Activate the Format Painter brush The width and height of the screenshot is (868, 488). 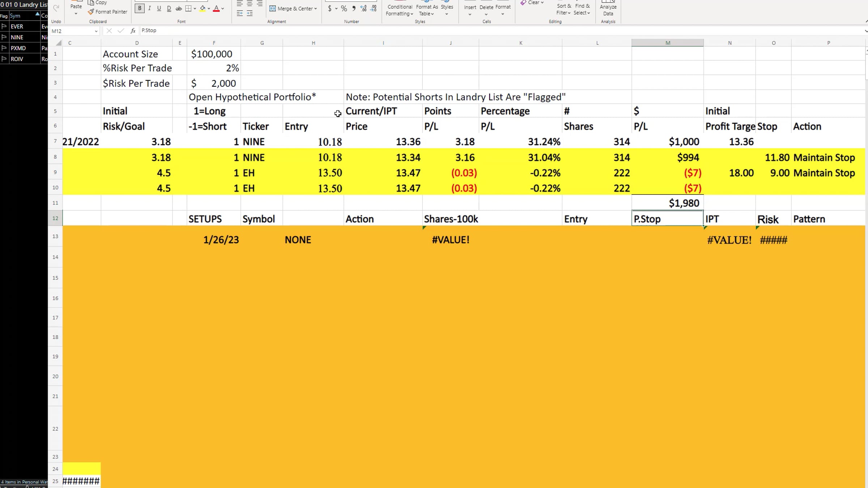click(x=91, y=12)
